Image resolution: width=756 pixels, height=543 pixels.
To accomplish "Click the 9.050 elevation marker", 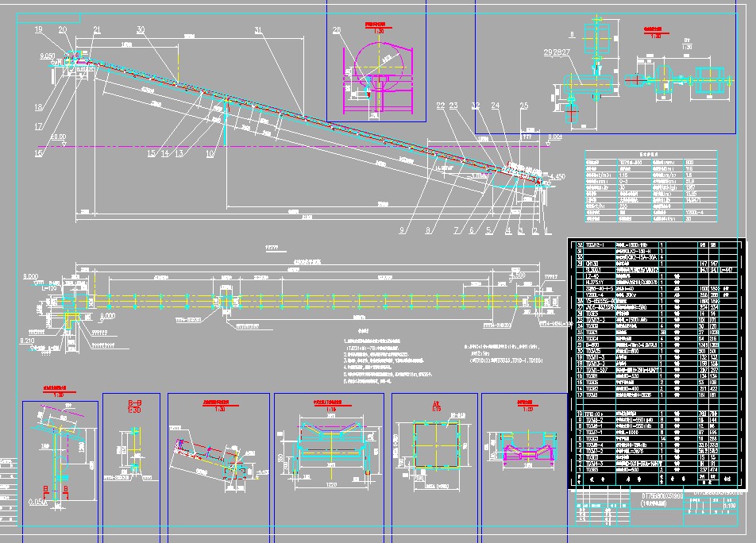I will click(x=47, y=57).
